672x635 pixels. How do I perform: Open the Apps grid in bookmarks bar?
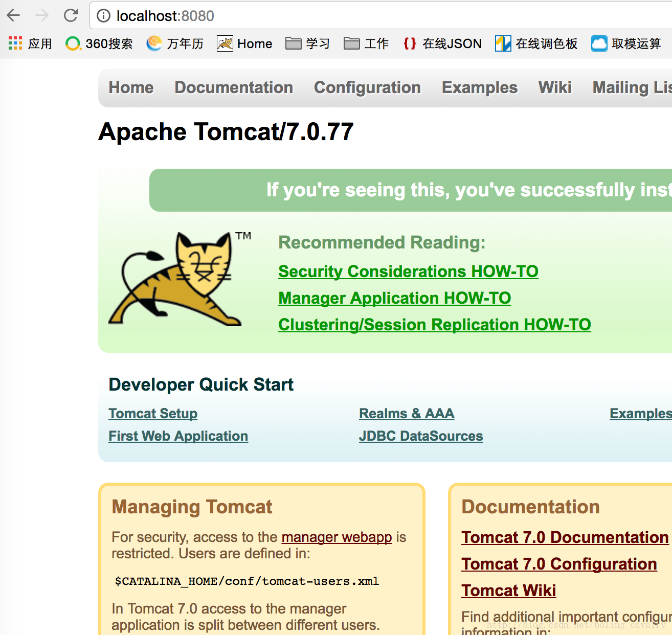click(x=30, y=43)
